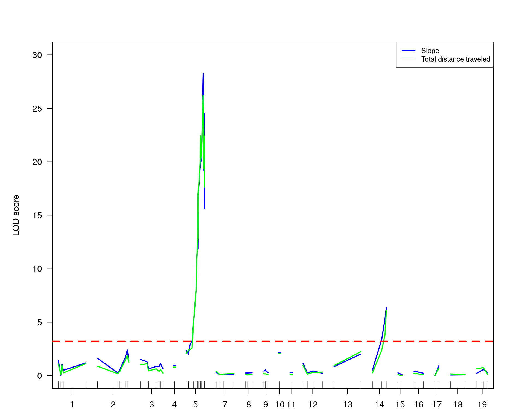Viewport: 525px width, 420px height.
Task: Click chromosome label 18 on the x-axis
Action: tap(458, 404)
